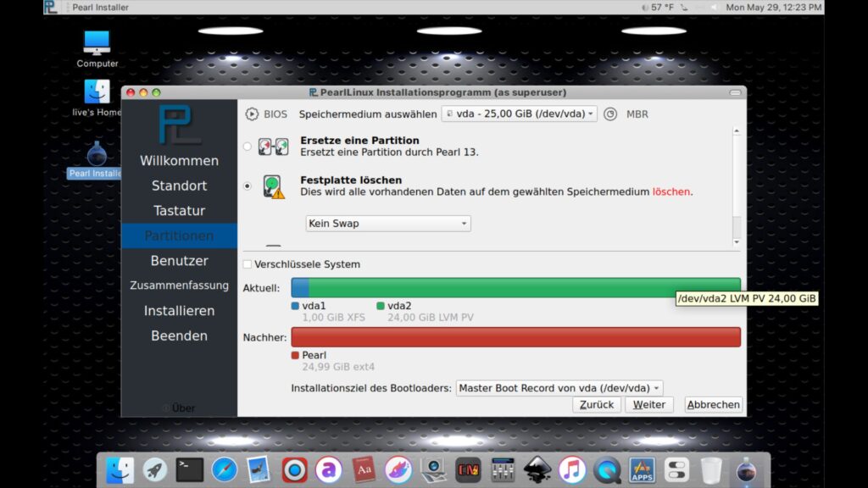868x488 pixels.
Task: Launch the rocket Launchpad dock icon
Action: [x=154, y=469]
